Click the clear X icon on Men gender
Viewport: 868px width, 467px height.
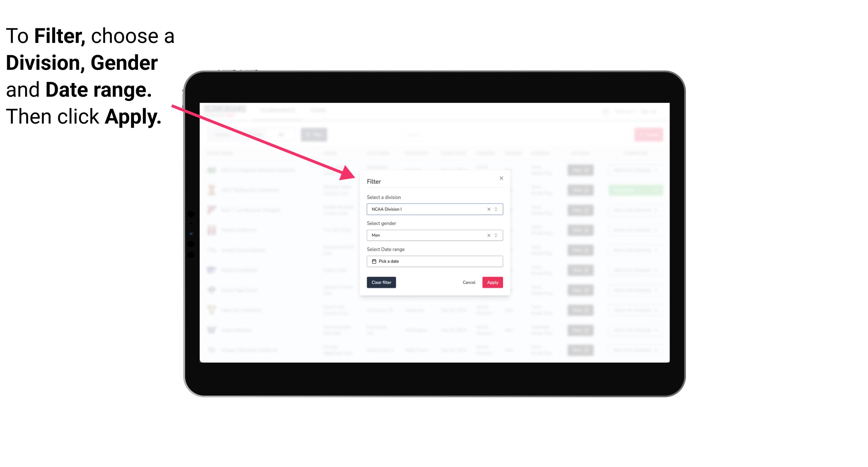(x=488, y=235)
